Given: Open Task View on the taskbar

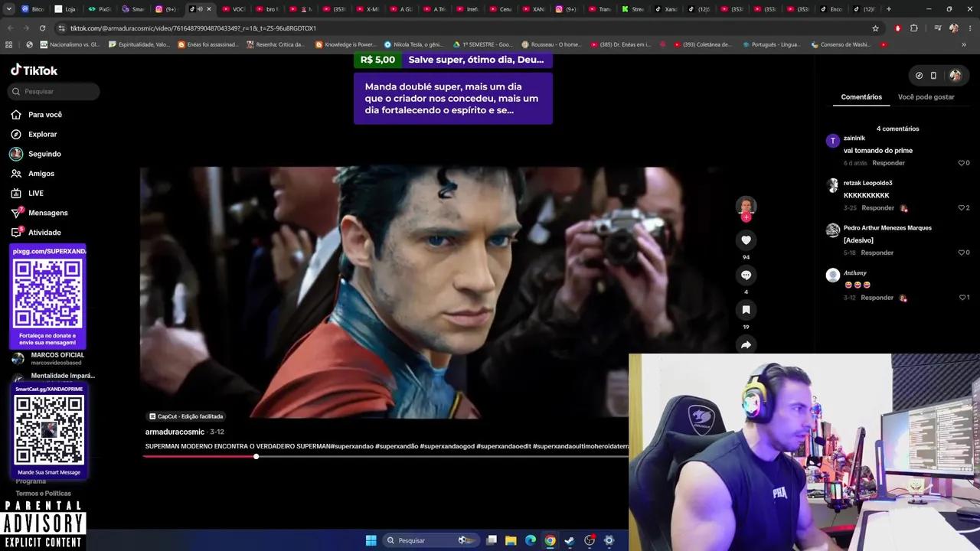Looking at the screenshot, I should [x=492, y=540].
